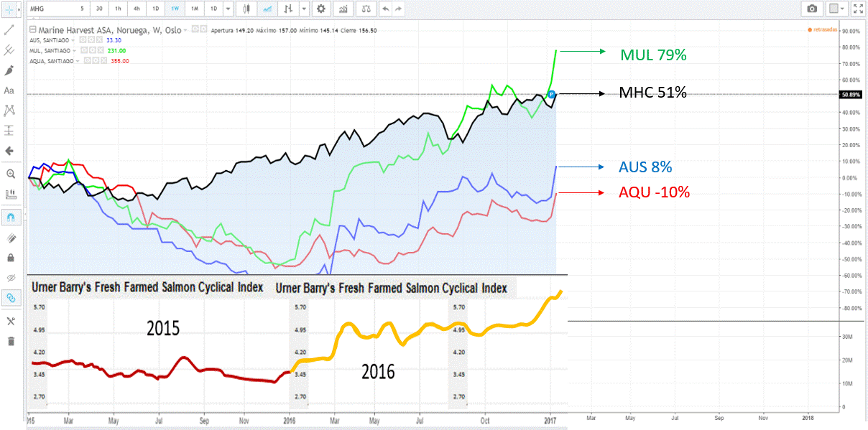Click the MUL value 231.00
Image resolution: width=868 pixels, height=430 pixels.
[117, 50]
